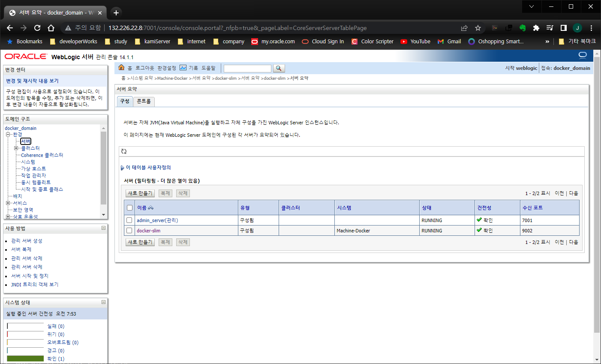Screen dimensions: 601x364
Task: Click the browser address bar URL
Action: tap(237, 28)
